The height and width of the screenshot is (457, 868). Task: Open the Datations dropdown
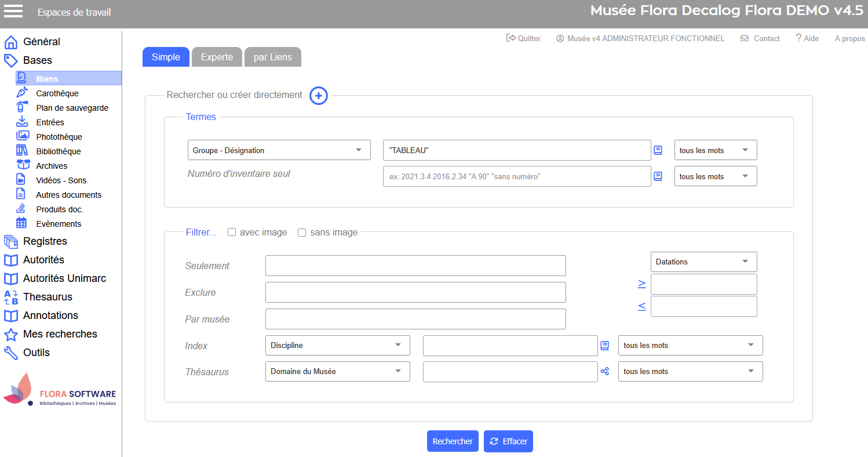[x=703, y=262]
